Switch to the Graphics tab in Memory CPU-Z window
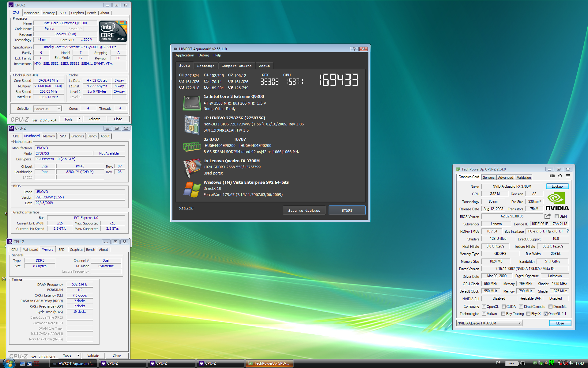The image size is (588, 368). (76, 250)
